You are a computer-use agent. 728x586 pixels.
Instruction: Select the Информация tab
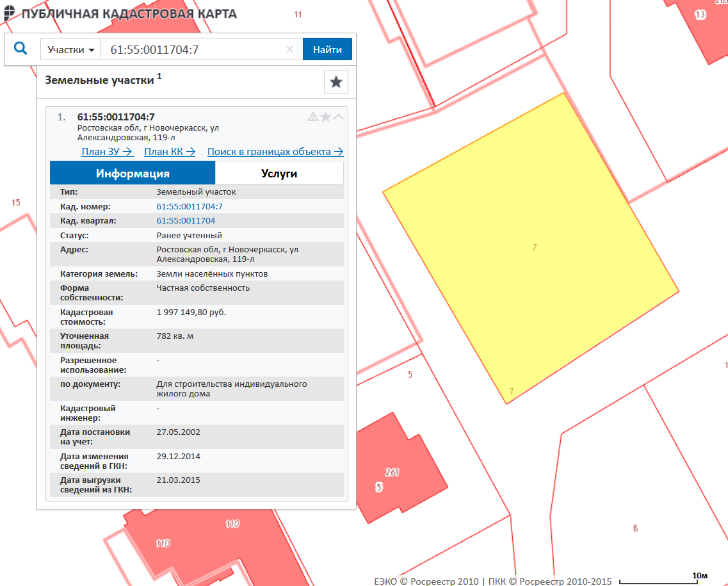133,174
